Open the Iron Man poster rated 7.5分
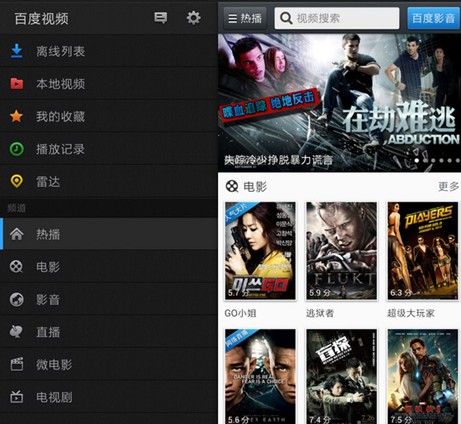The image size is (461, 424). [x=423, y=376]
